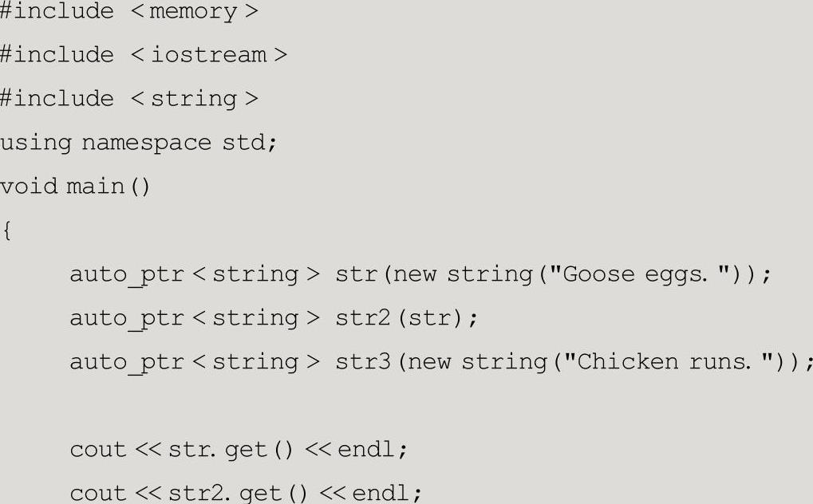Click the void keyword before main
Image resolution: width=813 pixels, height=504 pixels.
pos(29,186)
